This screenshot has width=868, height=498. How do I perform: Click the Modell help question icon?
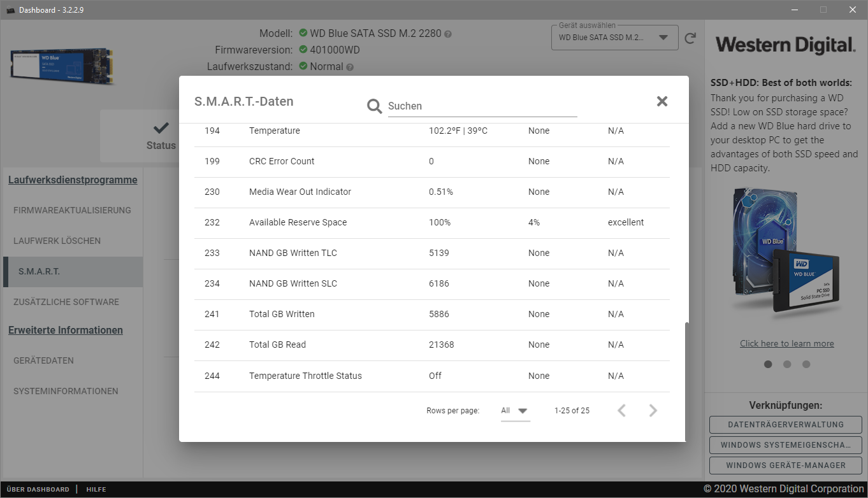pos(448,34)
